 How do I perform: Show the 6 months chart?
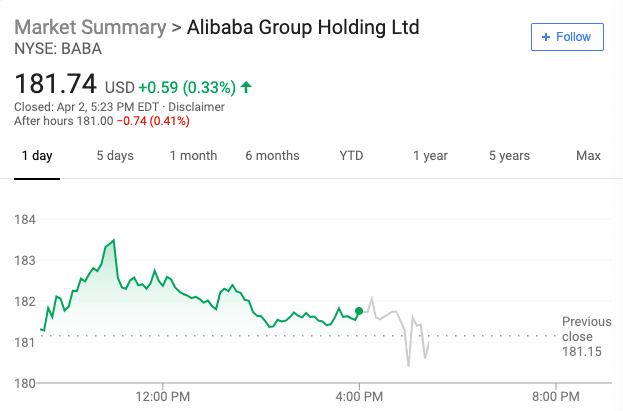coord(272,156)
